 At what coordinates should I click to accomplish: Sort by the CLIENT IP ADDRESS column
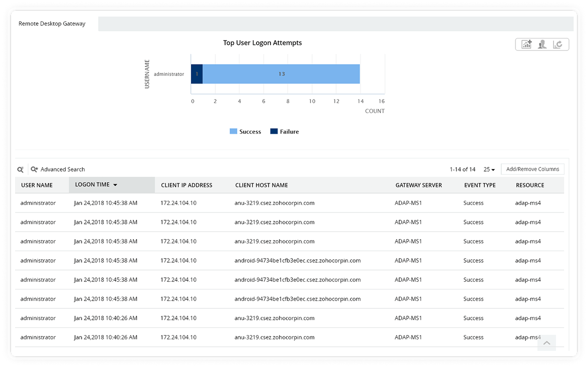(x=187, y=185)
